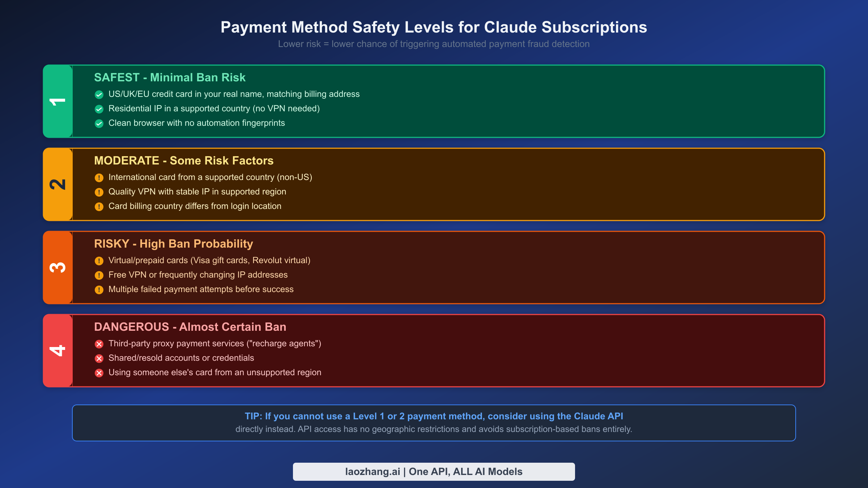Click the red X next to 'Shared/resold accounts or credentials'
This screenshot has height=488, width=868.
pos(99,359)
